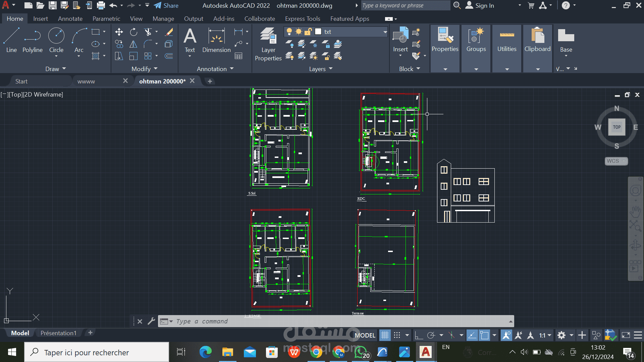The width and height of the screenshot is (644, 362).
Task: Toggle grid display in status bar
Action: (x=385, y=335)
